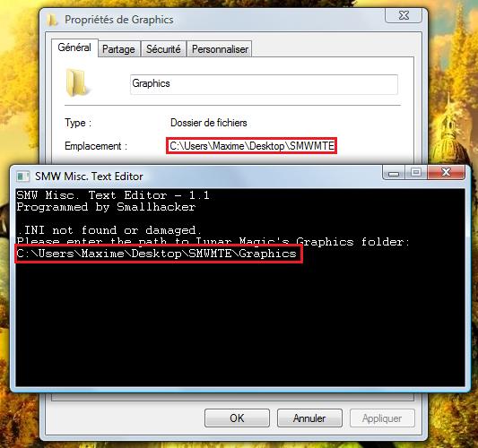
Task: Click the large Graphics folder icon
Action: click(x=75, y=82)
